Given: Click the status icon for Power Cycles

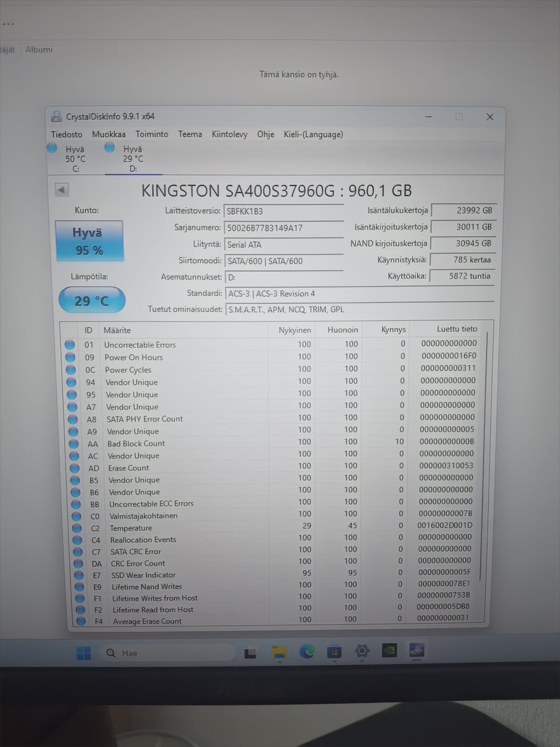Looking at the screenshot, I should coord(71,369).
